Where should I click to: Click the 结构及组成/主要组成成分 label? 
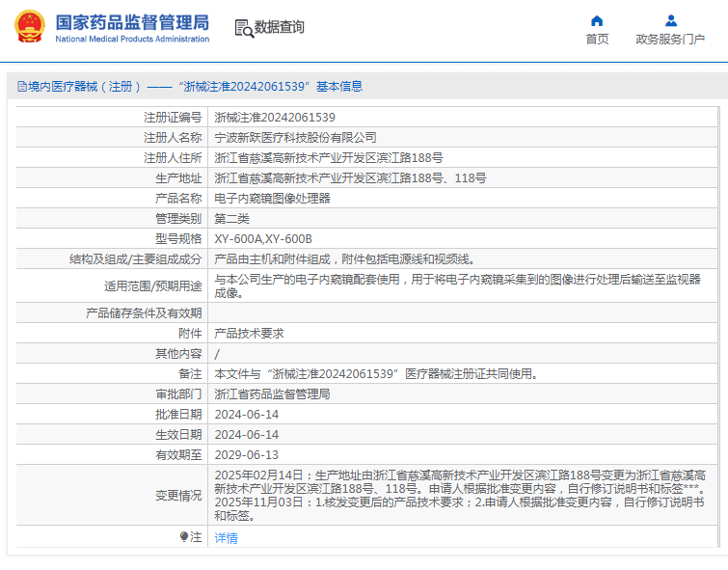pyautogui.click(x=136, y=259)
